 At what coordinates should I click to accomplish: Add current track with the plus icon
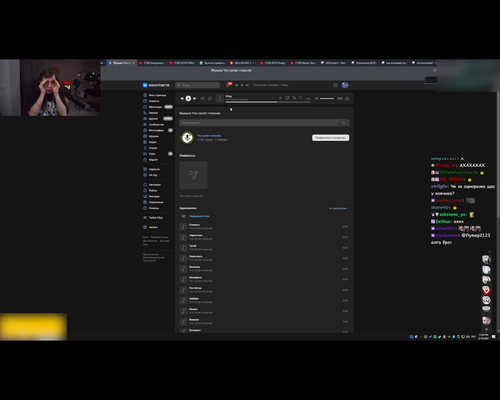click(280, 98)
